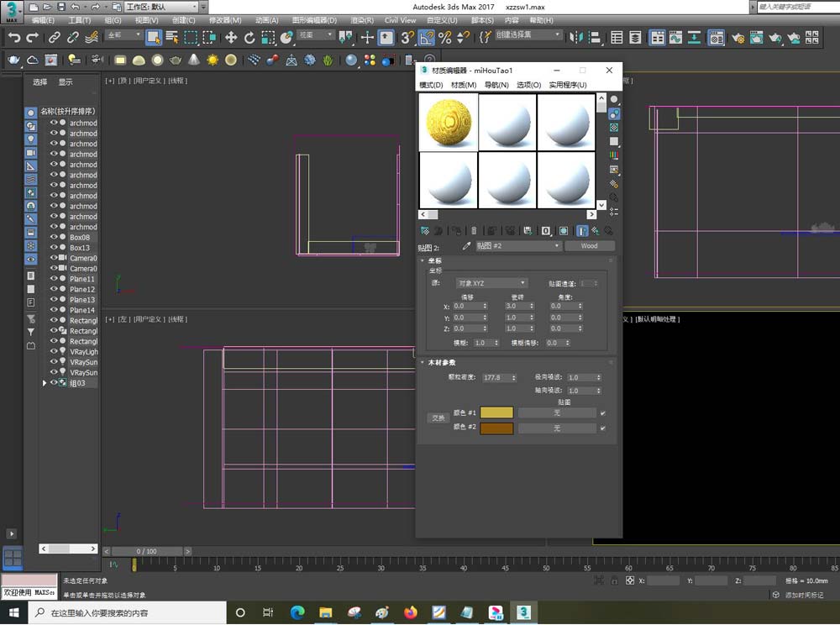Open 材质(M) menu in material editor
840x625 pixels.
464,85
